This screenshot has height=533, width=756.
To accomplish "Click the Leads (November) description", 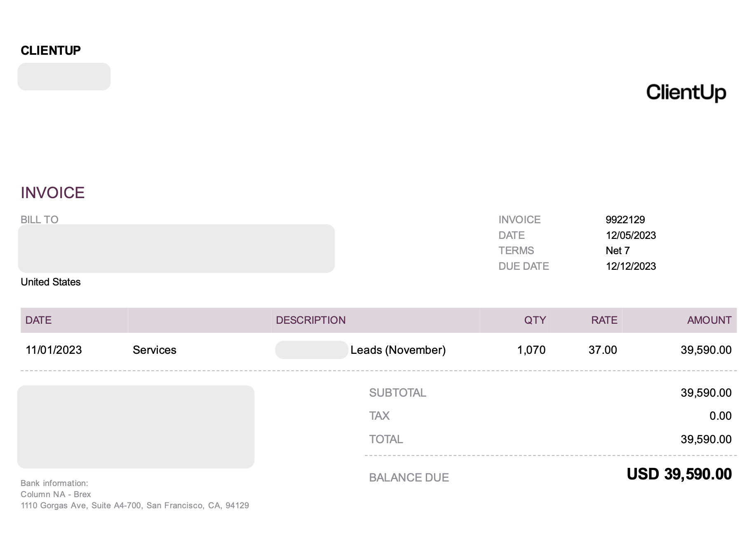I will (x=398, y=350).
